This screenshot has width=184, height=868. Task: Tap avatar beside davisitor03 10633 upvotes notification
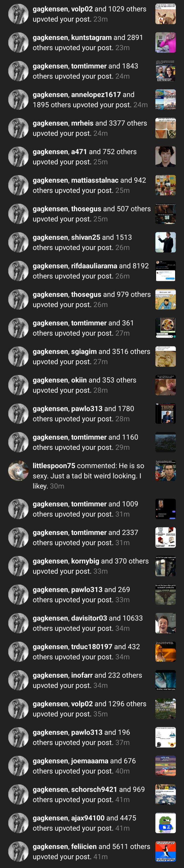click(18, 623)
